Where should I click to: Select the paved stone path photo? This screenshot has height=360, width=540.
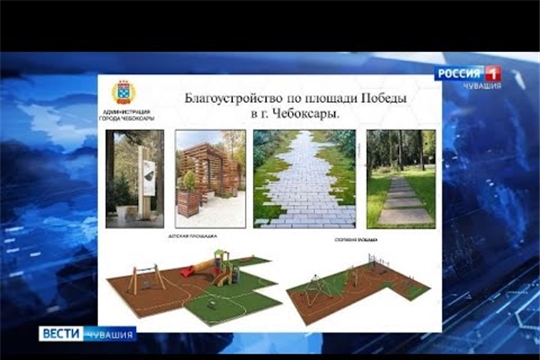coord(304,179)
